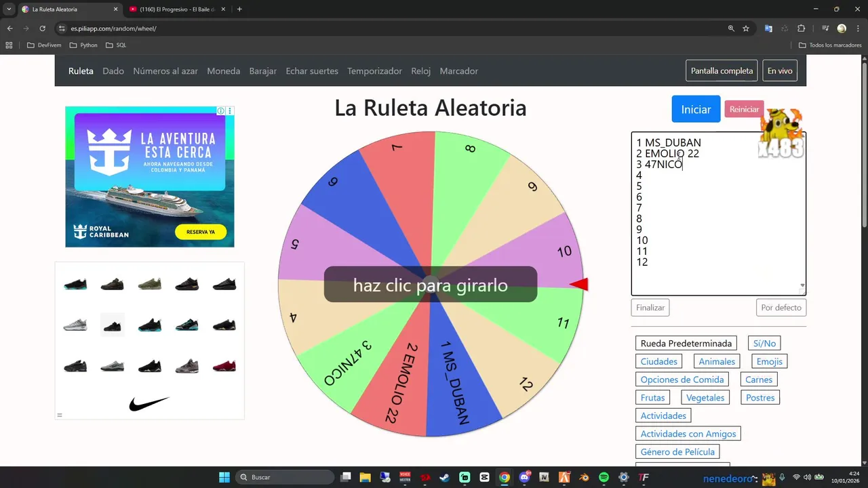
Task: Open the media control playlist icon
Action: 825,28
